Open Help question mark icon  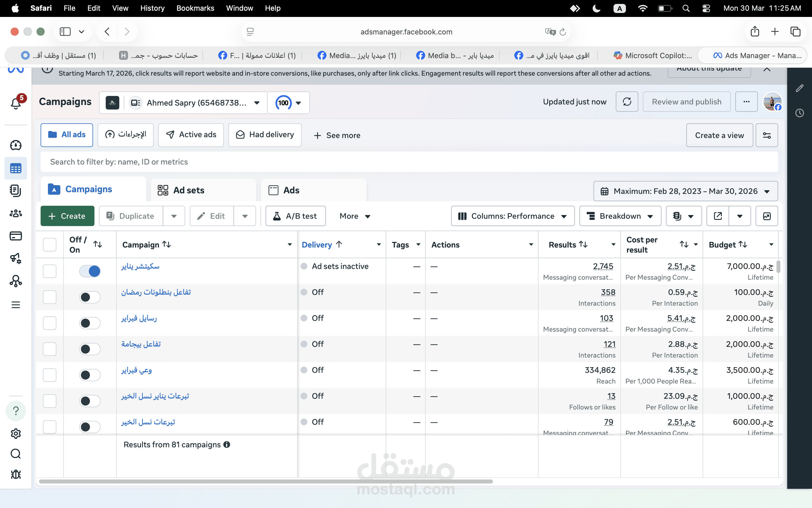[x=16, y=411]
